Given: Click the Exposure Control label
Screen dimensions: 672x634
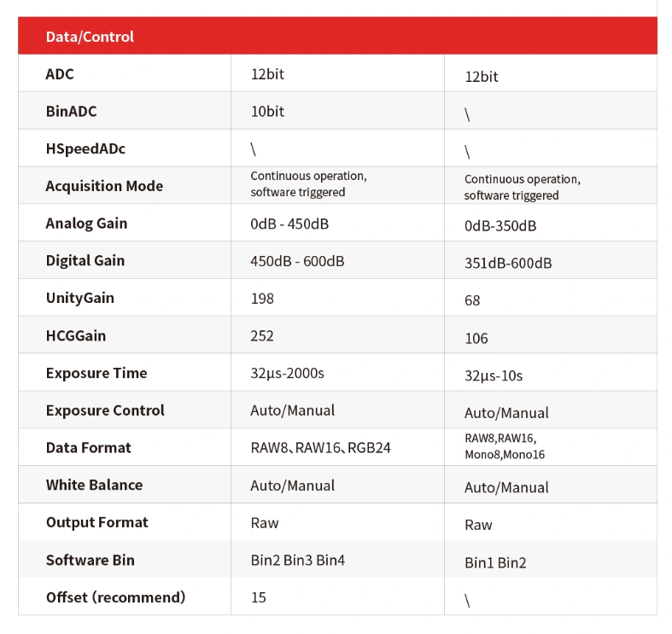Looking at the screenshot, I should (x=105, y=410).
